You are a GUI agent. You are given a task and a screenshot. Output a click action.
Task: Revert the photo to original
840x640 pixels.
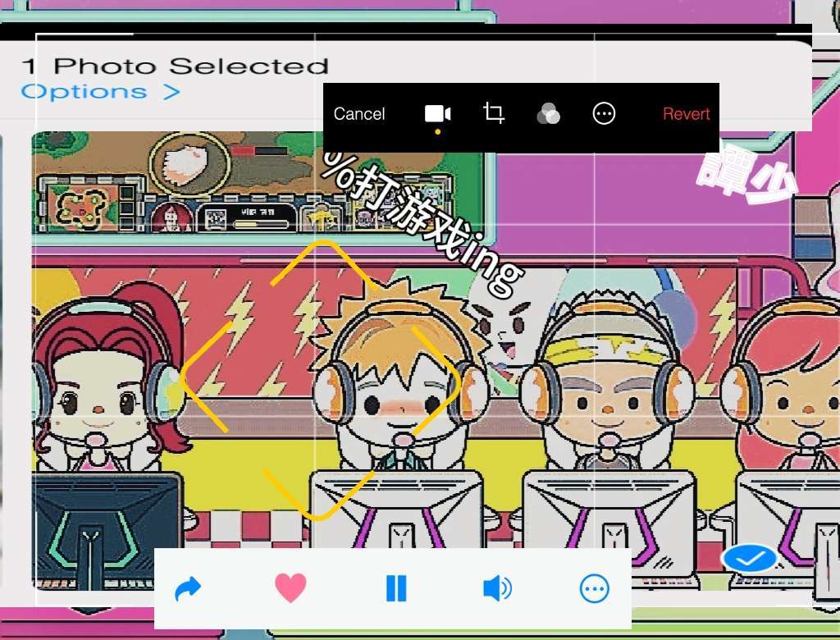[686, 113]
